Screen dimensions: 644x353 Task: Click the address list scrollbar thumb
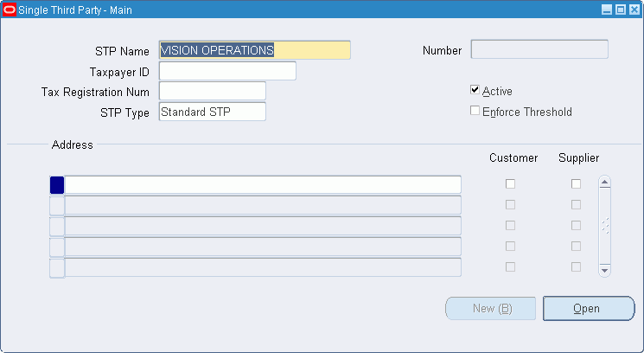pos(604,226)
